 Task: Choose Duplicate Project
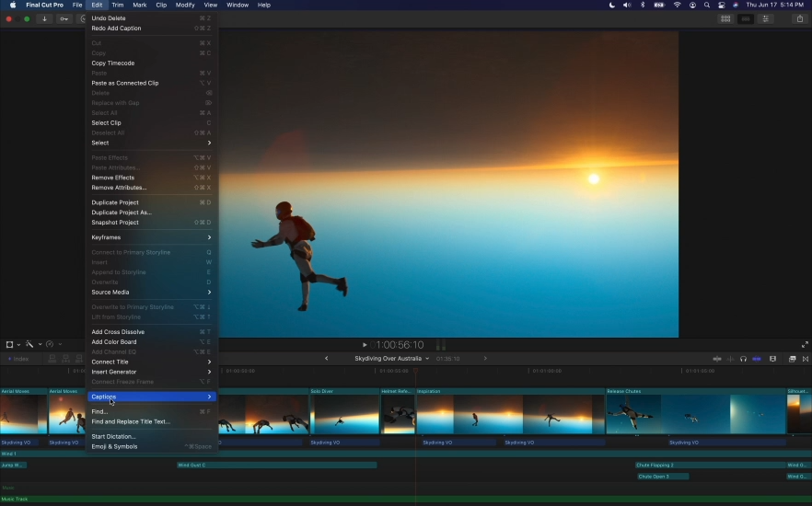coord(151,202)
